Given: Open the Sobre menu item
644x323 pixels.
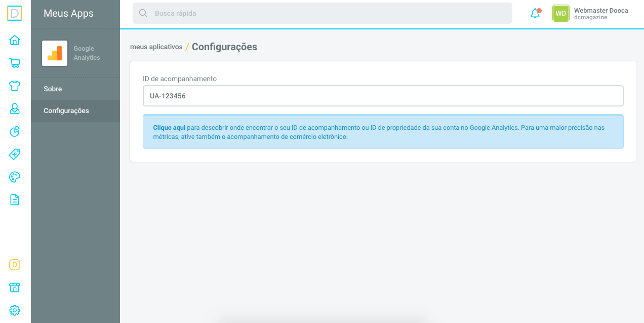Looking at the screenshot, I should tap(75, 89).
